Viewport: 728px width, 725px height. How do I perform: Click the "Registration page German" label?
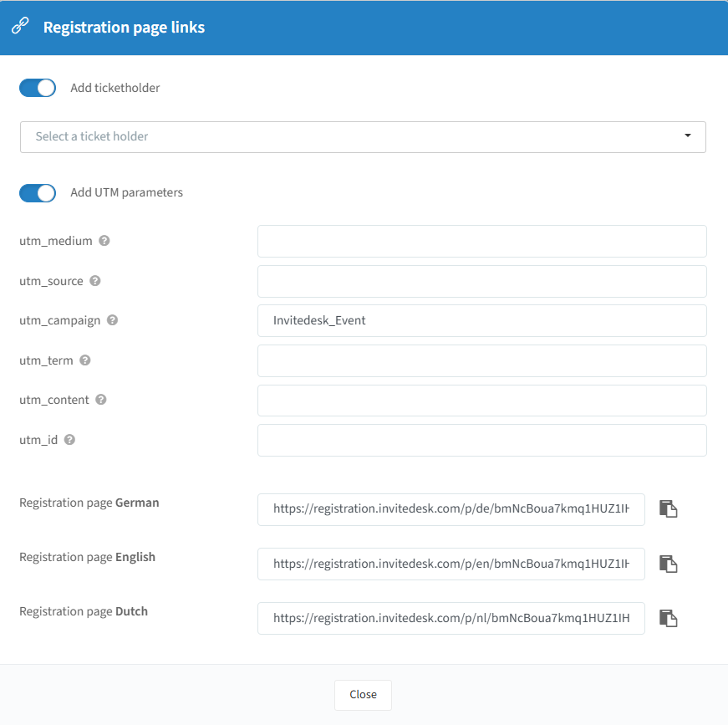click(x=89, y=503)
